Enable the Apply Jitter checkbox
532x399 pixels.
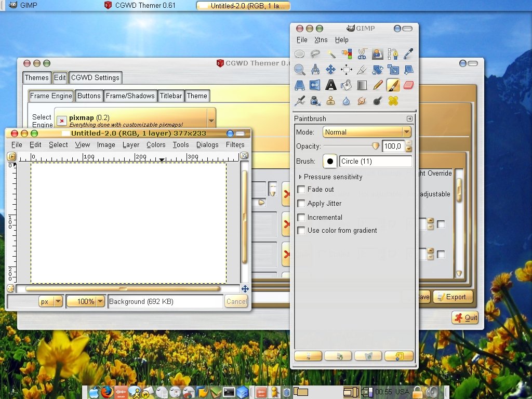[x=301, y=203]
